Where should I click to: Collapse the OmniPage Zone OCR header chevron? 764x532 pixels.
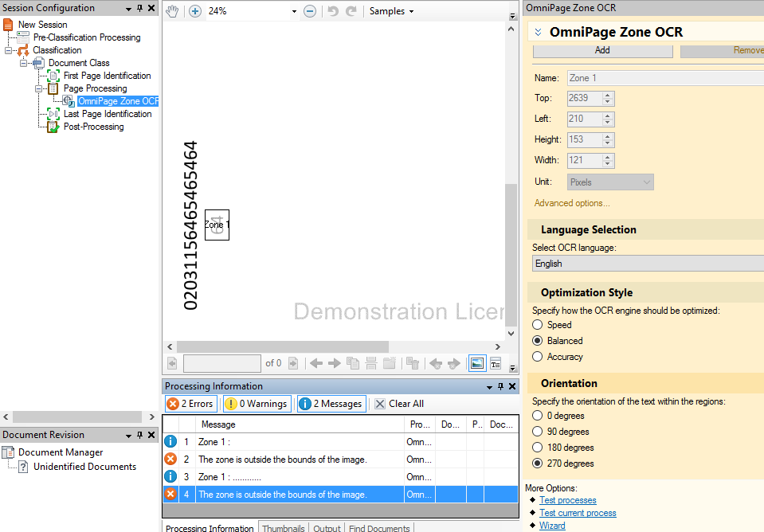coord(538,33)
